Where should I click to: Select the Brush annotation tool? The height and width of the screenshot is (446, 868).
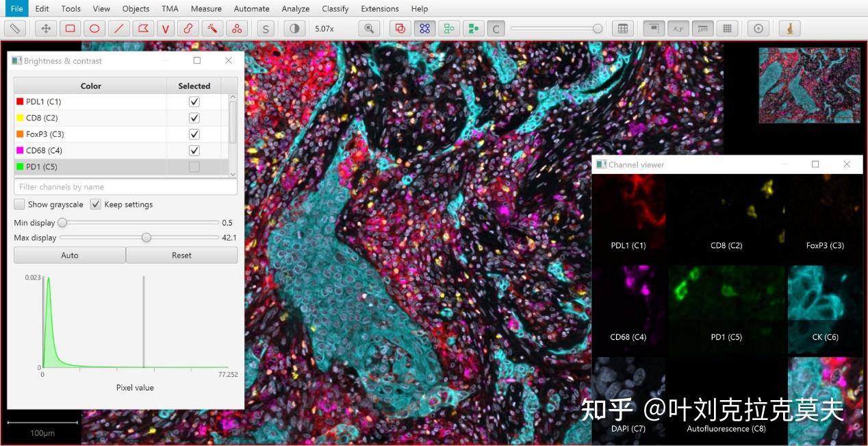pyautogui.click(x=188, y=28)
